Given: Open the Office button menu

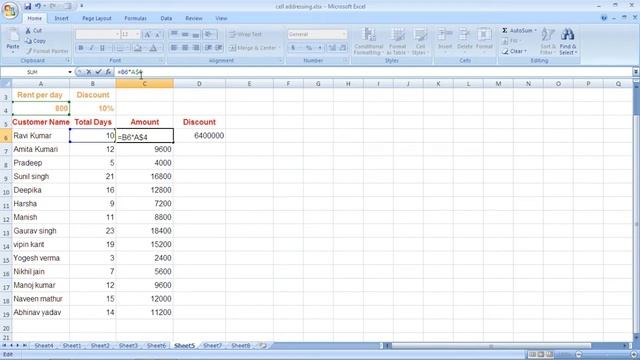Looking at the screenshot, I should (10, 10).
